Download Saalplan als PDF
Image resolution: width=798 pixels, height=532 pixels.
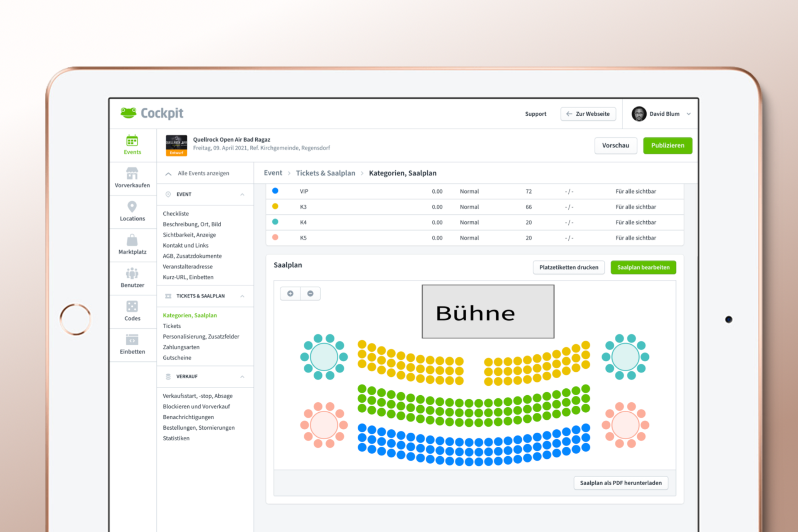[x=621, y=483]
